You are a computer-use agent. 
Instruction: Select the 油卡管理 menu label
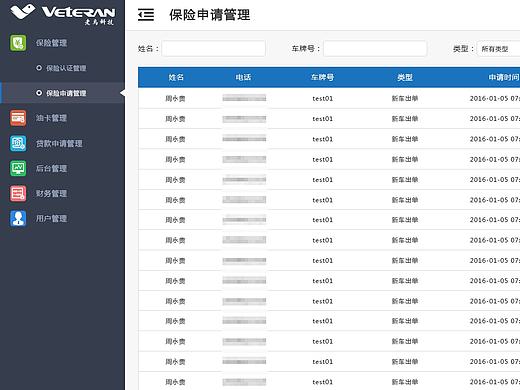(51, 118)
